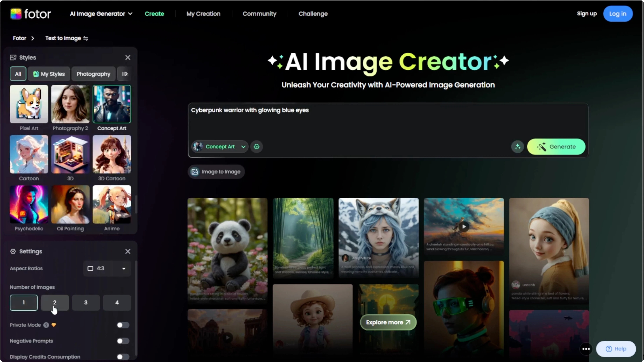This screenshot has height=362, width=644.
Task: Enable Negative Prompts switch
Action: [x=123, y=341]
